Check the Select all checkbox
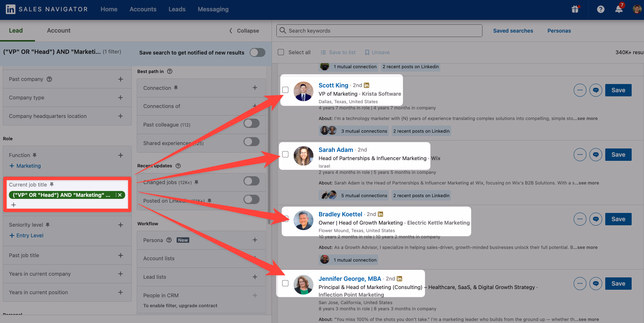 (x=281, y=52)
